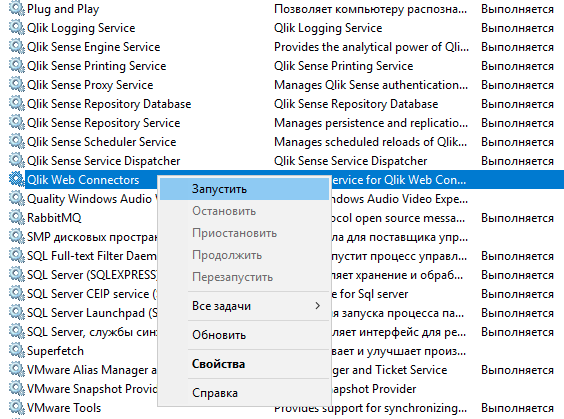This screenshot has height=419, width=564.
Task: Click description 'Provides the analytical power of Qli...'
Action: coord(371,47)
